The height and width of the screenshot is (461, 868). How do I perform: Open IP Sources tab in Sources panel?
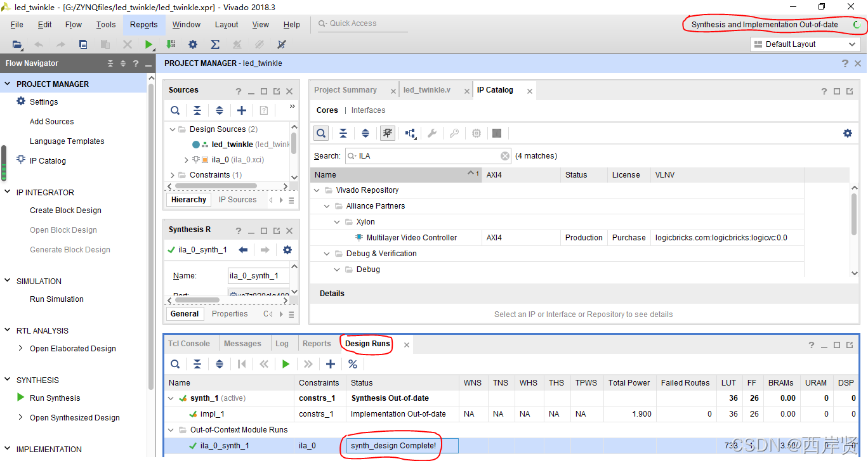[x=238, y=200]
